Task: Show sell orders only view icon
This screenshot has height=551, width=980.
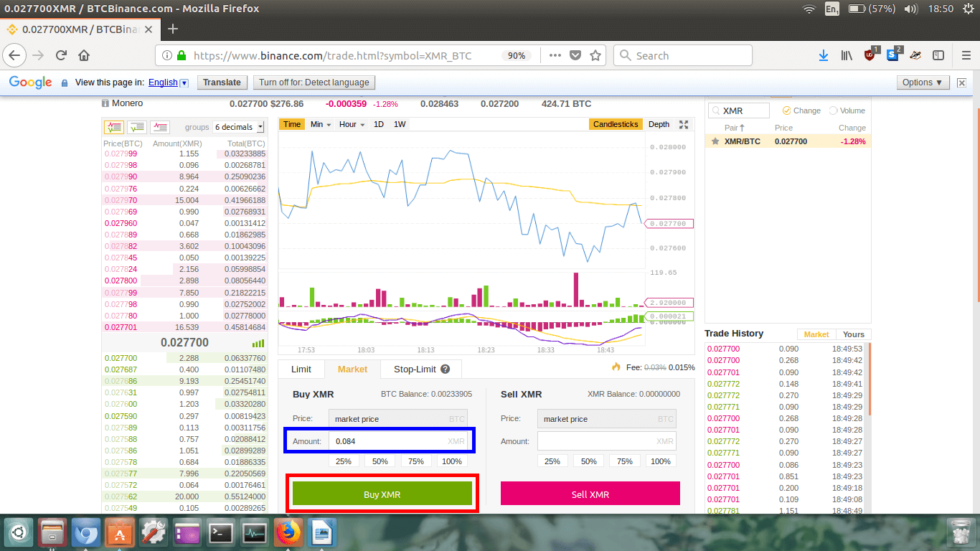Action: tap(160, 127)
